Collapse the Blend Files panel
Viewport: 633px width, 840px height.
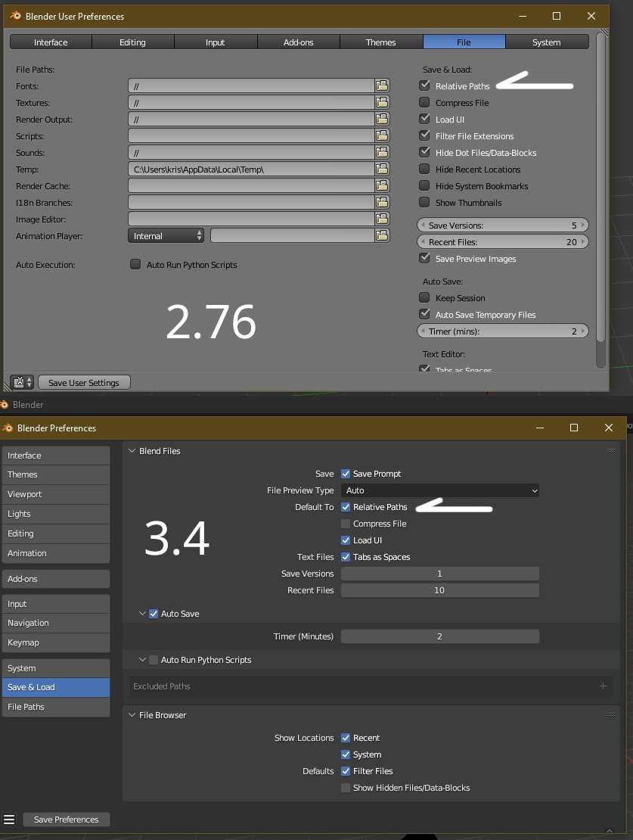click(132, 450)
